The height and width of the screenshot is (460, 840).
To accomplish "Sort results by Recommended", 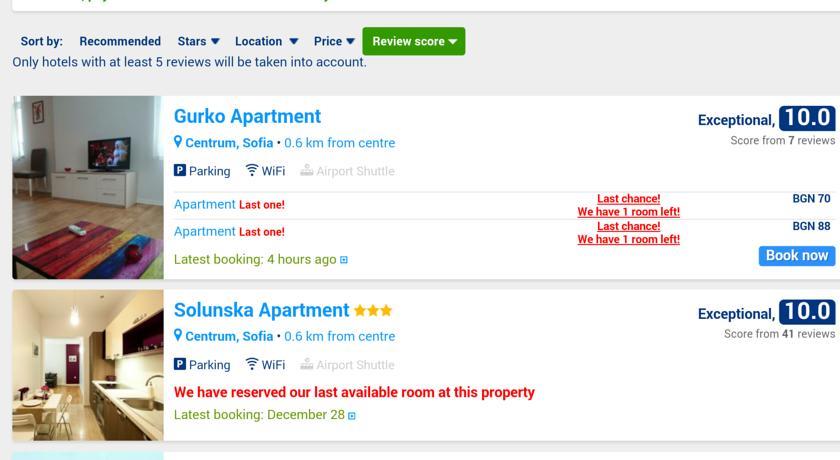I will 120,41.
